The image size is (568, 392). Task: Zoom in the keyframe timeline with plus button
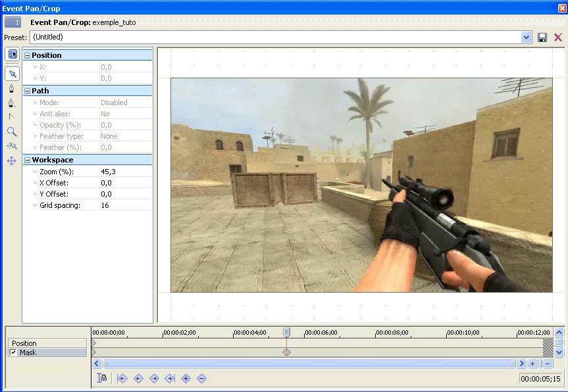click(532, 364)
